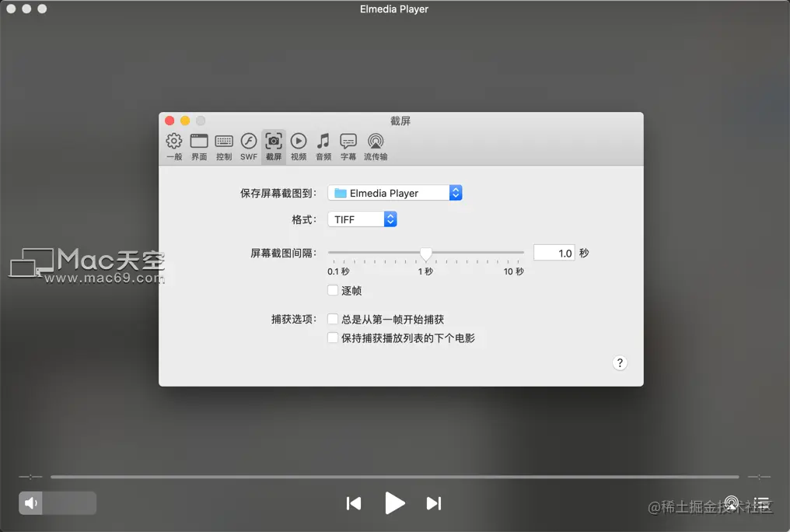The image size is (790, 532).
Task: Open the 控制 keyboard control tab
Action: click(224, 146)
